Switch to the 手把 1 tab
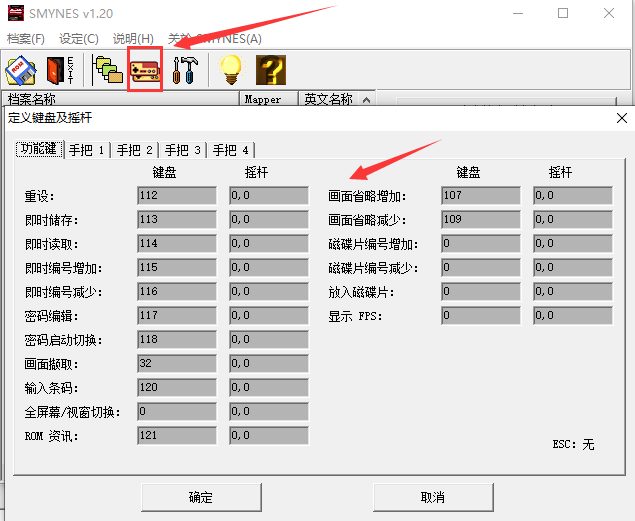 point(87,150)
